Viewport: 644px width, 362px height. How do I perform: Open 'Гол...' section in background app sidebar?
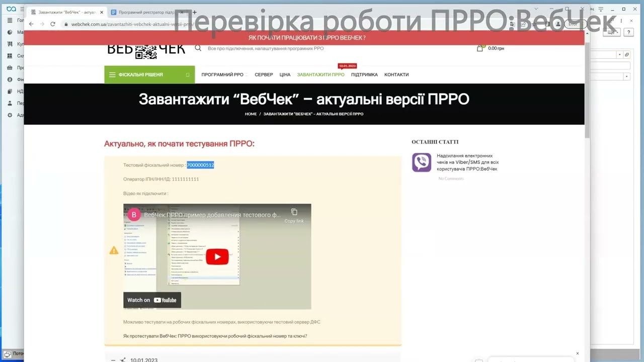coord(15,21)
